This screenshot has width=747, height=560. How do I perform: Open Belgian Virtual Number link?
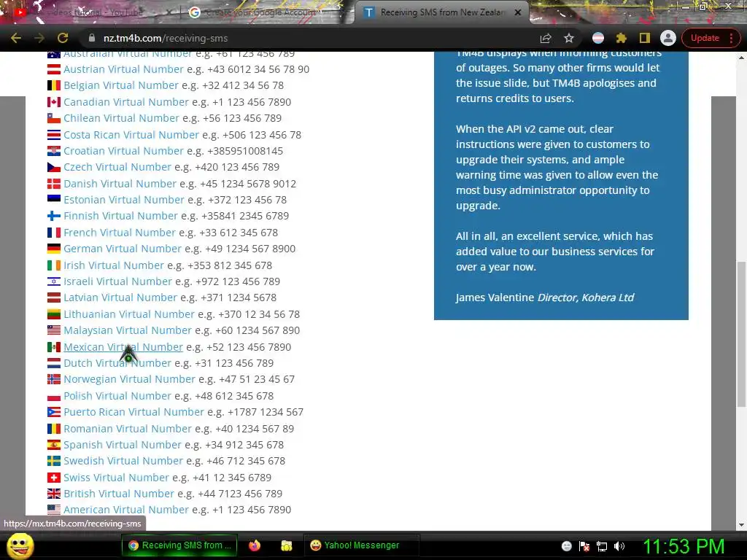(x=121, y=85)
